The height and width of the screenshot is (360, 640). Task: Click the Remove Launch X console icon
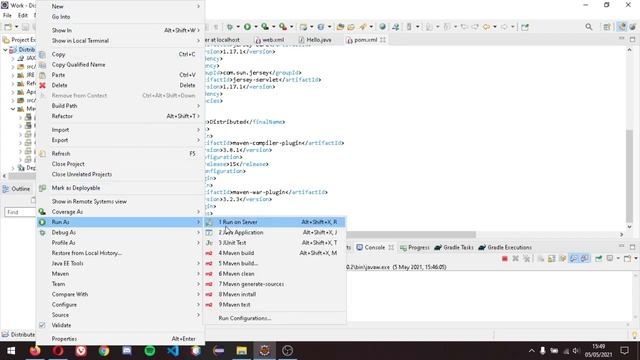pyautogui.click(x=516, y=259)
